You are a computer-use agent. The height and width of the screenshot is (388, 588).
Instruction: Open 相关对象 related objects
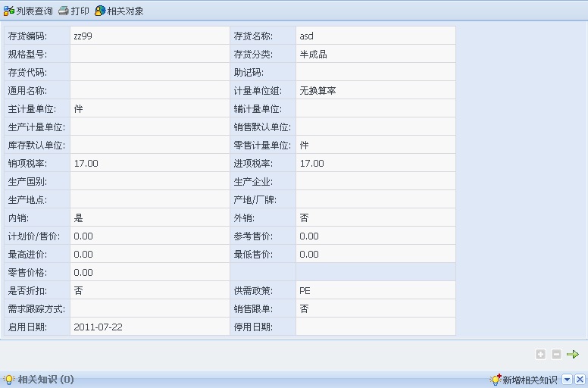[x=119, y=11]
